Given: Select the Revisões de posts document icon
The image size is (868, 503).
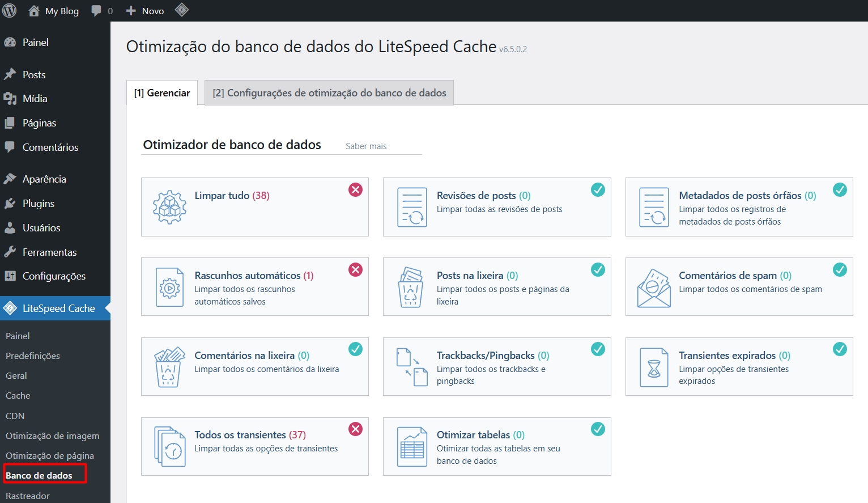Looking at the screenshot, I should coord(411,208).
